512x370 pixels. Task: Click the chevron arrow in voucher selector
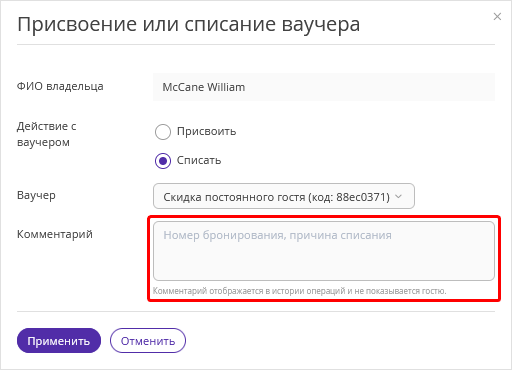(x=398, y=197)
